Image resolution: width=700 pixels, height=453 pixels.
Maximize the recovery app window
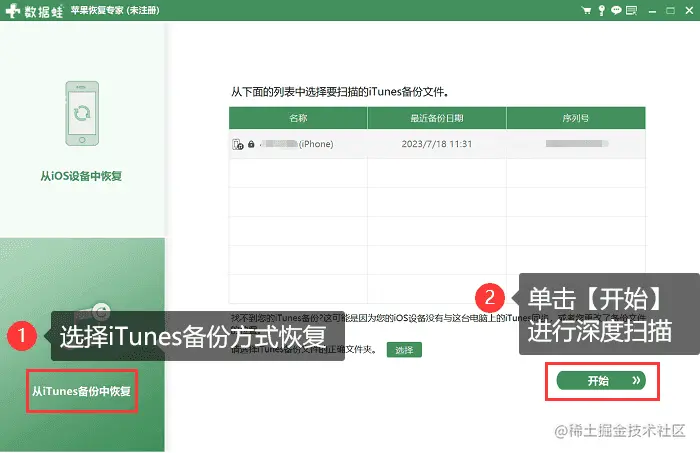[x=670, y=10]
